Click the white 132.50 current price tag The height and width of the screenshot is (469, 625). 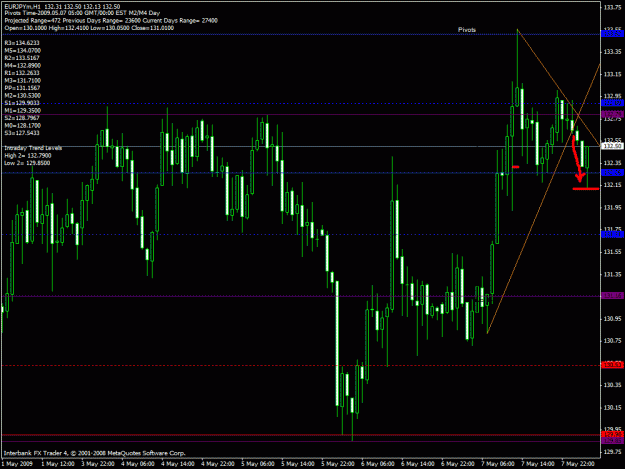pyautogui.click(x=613, y=146)
